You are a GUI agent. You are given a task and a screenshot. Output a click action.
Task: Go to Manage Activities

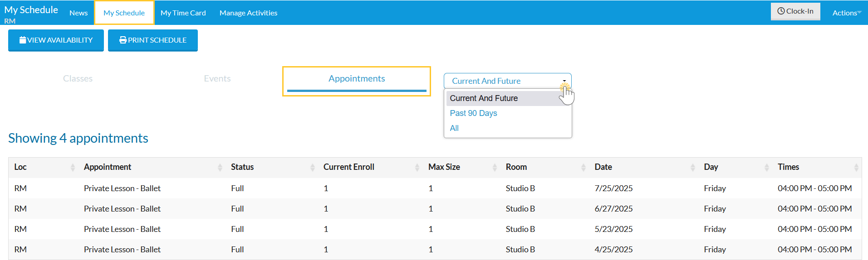click(248, 13)
